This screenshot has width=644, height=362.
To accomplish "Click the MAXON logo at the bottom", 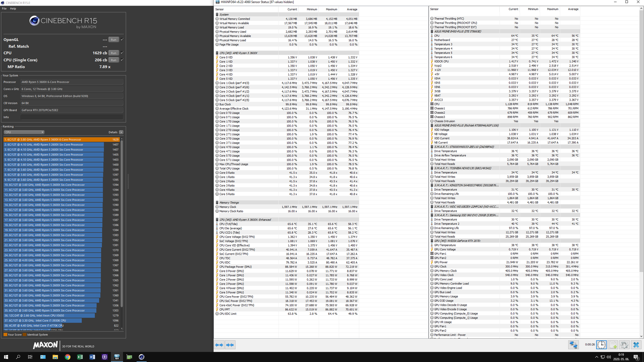I will pyautogui.click(x=45, y=345).
